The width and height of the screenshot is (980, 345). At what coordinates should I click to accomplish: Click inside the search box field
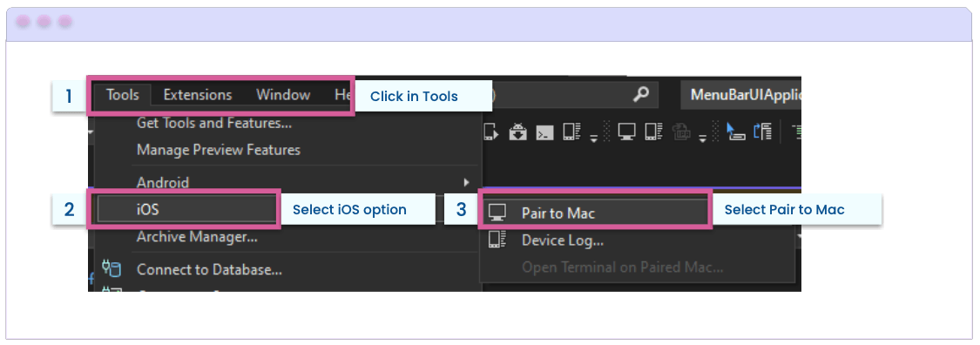(x=563, y=95)
